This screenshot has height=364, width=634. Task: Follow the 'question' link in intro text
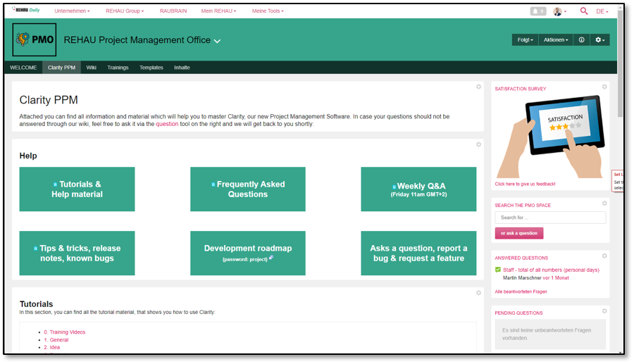(167, 124)
